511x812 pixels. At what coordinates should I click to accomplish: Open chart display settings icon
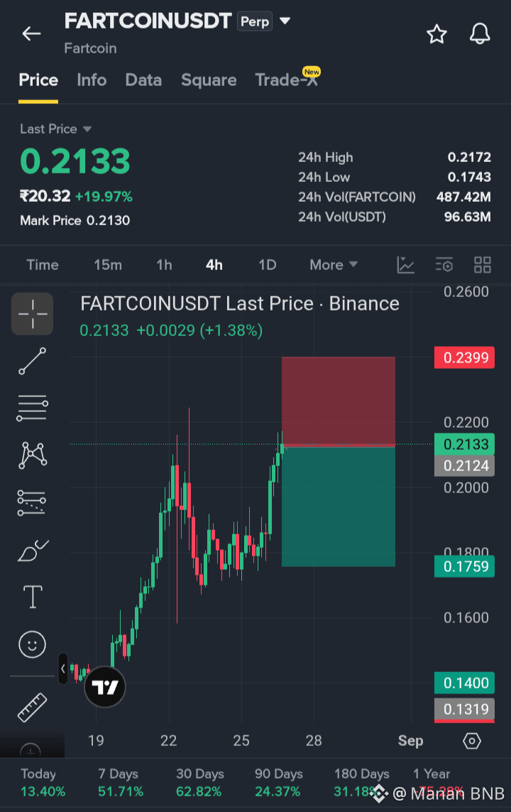[x=444, y=265]
